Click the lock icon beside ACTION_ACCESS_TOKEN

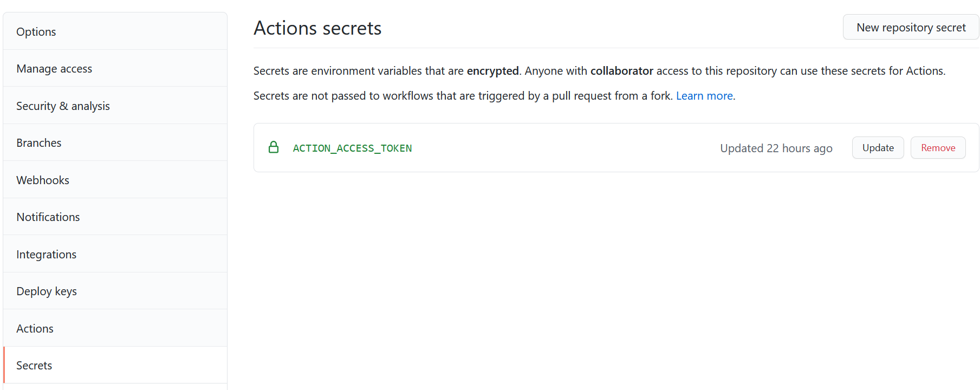274,147
